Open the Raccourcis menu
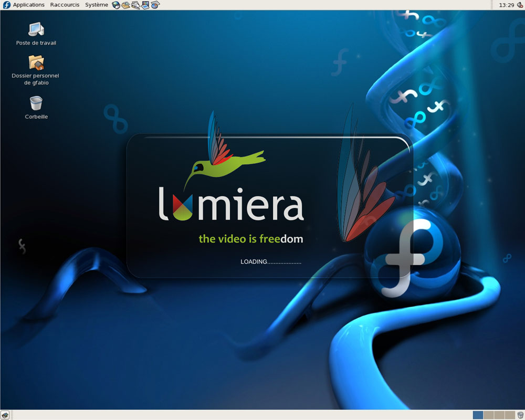This screenshot has height=420, width=525. point(65,5)
